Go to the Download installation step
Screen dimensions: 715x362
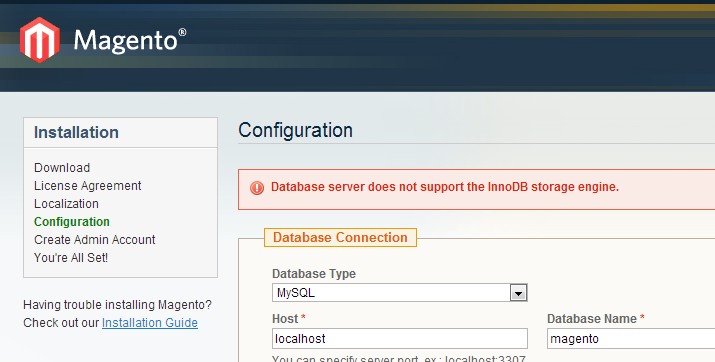tap(62, 168)
